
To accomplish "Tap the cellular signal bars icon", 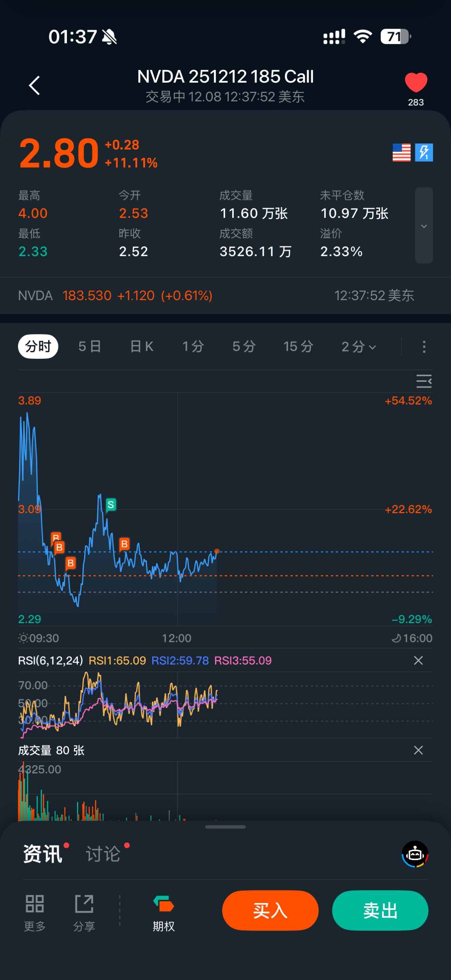I will click(x=334, y=36).
